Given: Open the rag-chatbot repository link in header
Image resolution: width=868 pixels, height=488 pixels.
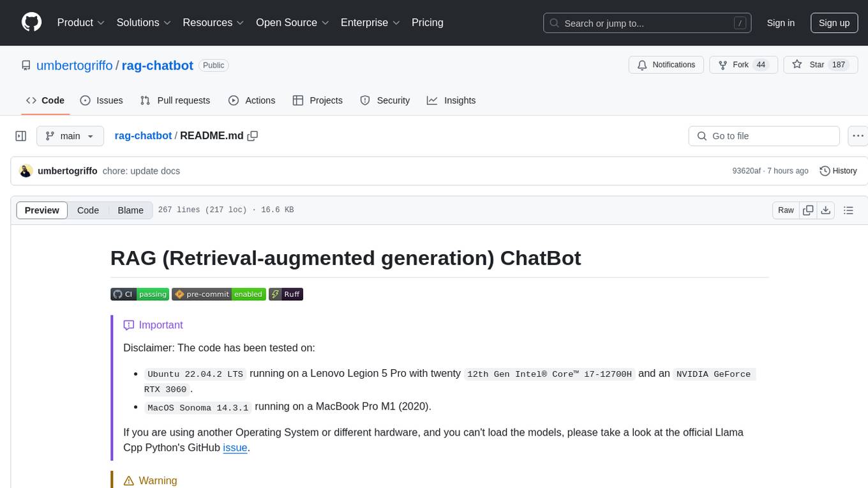Looking at the screenshot, I should 158,65.
